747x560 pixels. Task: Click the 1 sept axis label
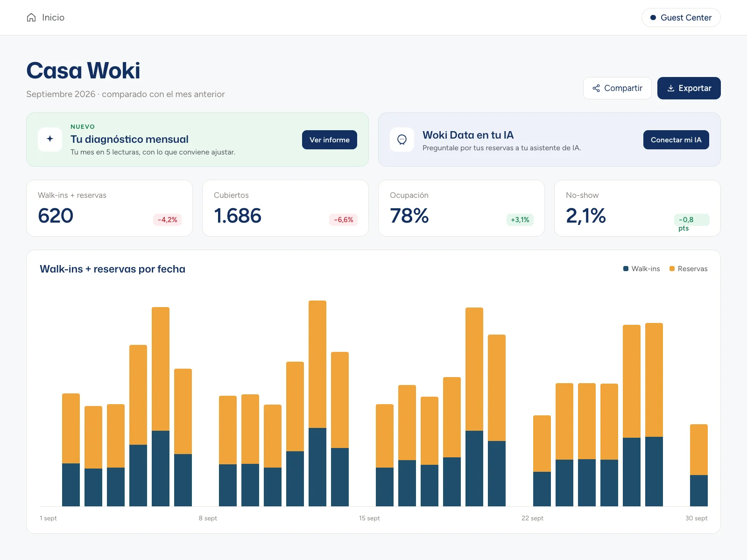48,518
